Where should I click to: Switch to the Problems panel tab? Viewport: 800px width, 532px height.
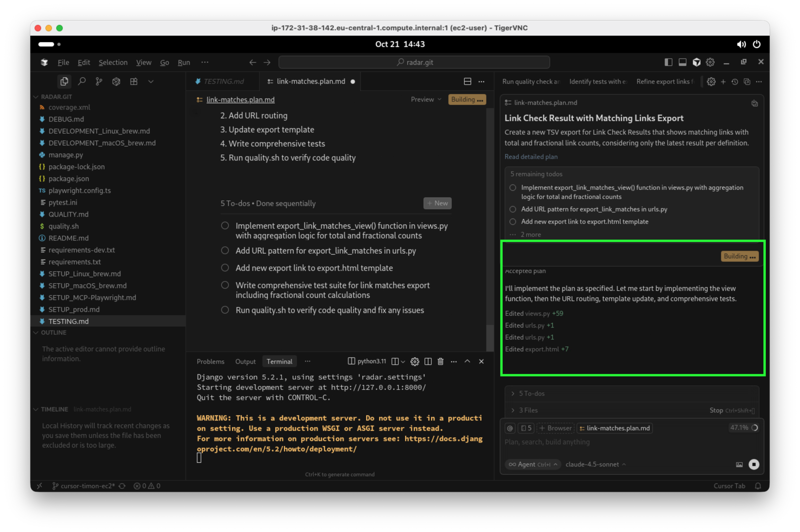coord(210,361)
